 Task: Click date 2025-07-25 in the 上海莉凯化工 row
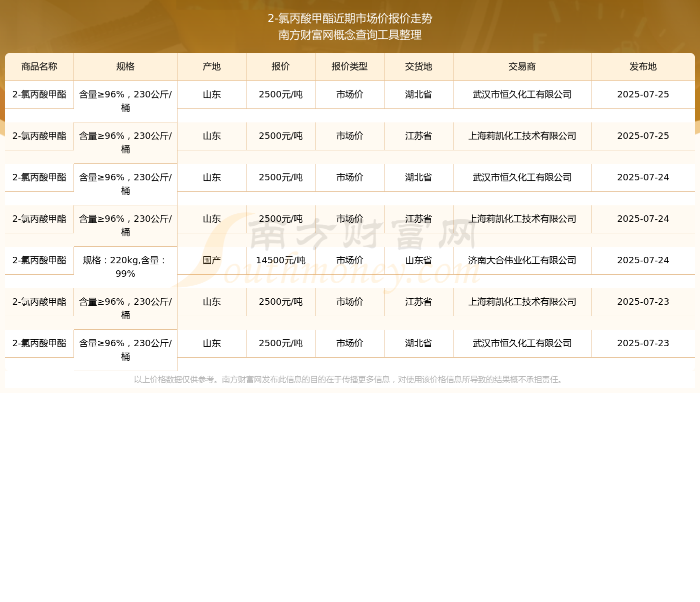point(643,136)
